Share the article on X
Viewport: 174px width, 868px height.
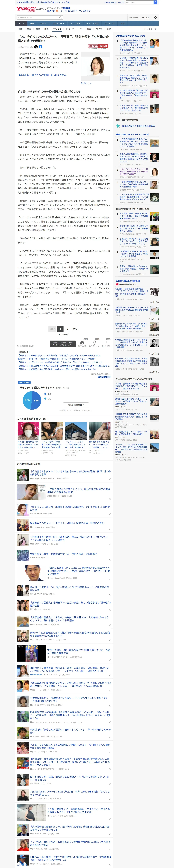coord(36,47)
